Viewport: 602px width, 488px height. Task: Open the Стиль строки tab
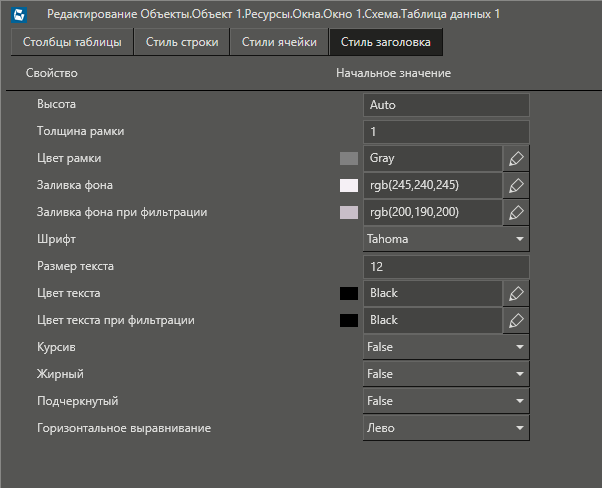[x=182, y=43]
